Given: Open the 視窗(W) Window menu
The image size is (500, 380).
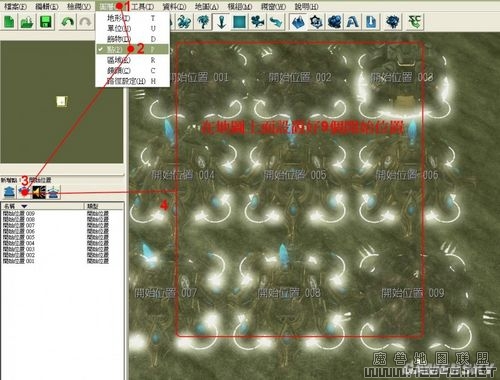Looking at the screenshot, I should 273,6.
